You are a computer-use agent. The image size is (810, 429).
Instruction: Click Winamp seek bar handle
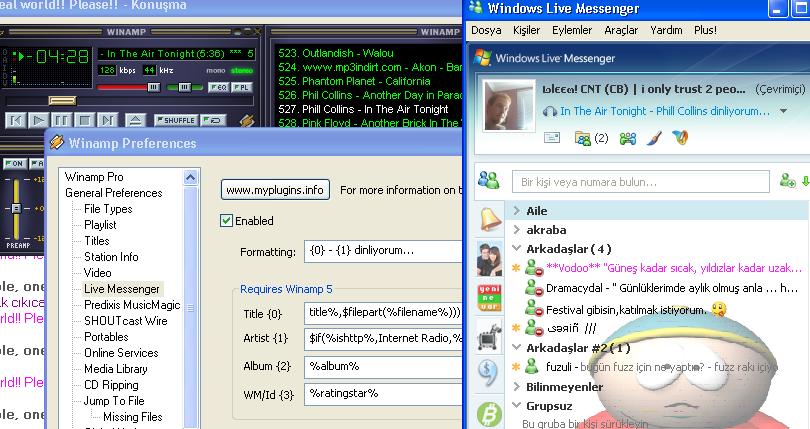coord(62,100)
